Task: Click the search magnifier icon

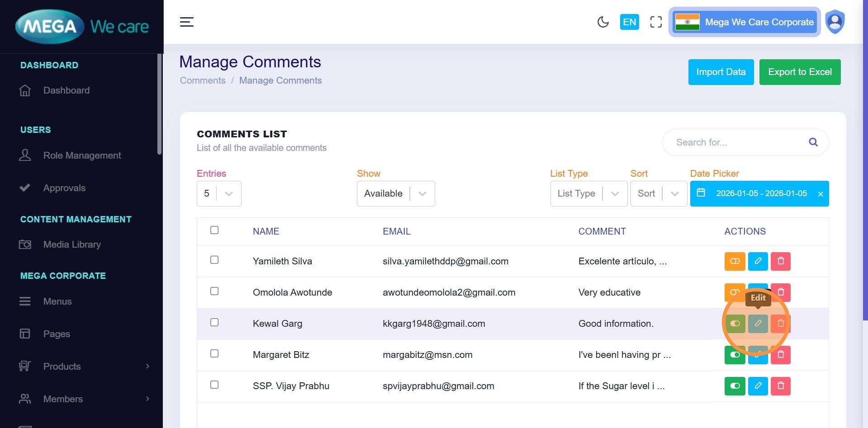Action: [813, 142]
